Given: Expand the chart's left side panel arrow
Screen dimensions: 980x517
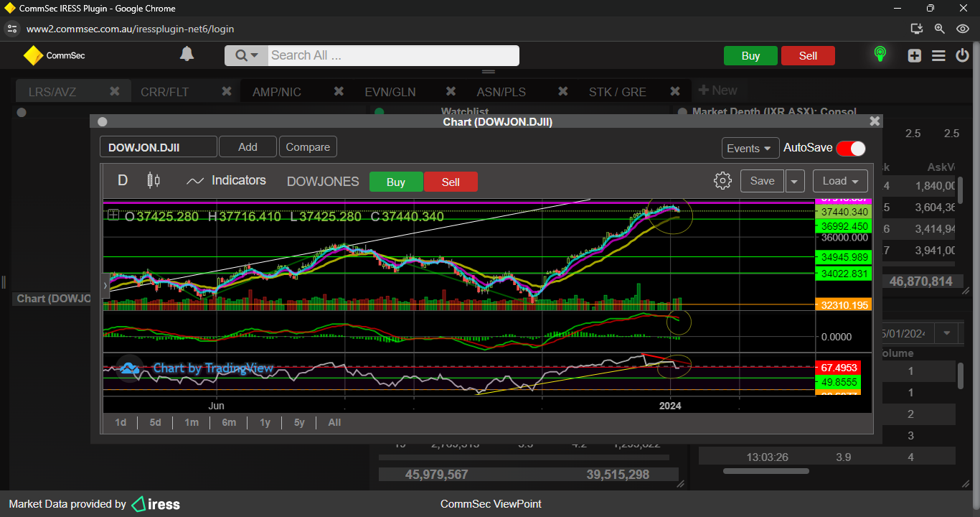Looking at the screenshot, I should [106, 285].
